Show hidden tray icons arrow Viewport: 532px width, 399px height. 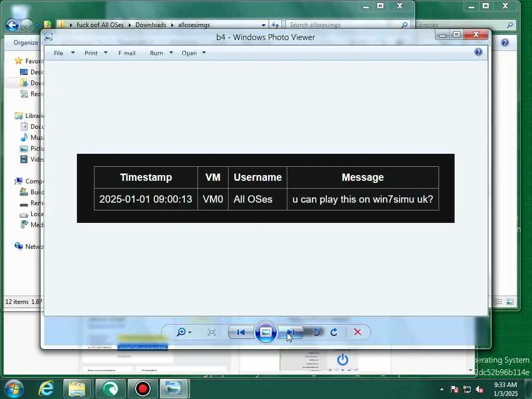click(x=442, y=389)
